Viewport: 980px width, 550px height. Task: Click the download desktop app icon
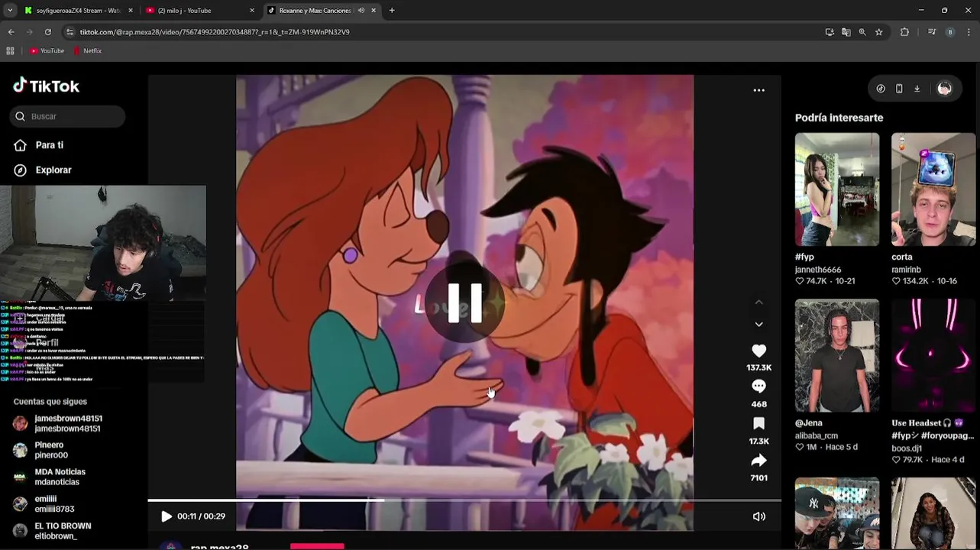[917, 89]
